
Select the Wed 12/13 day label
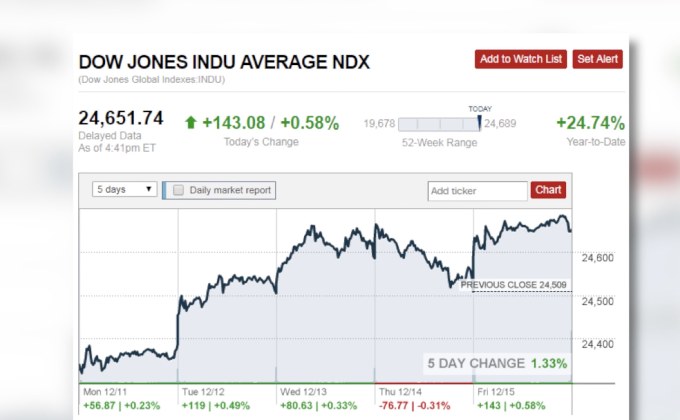click(x=303, y=393)
